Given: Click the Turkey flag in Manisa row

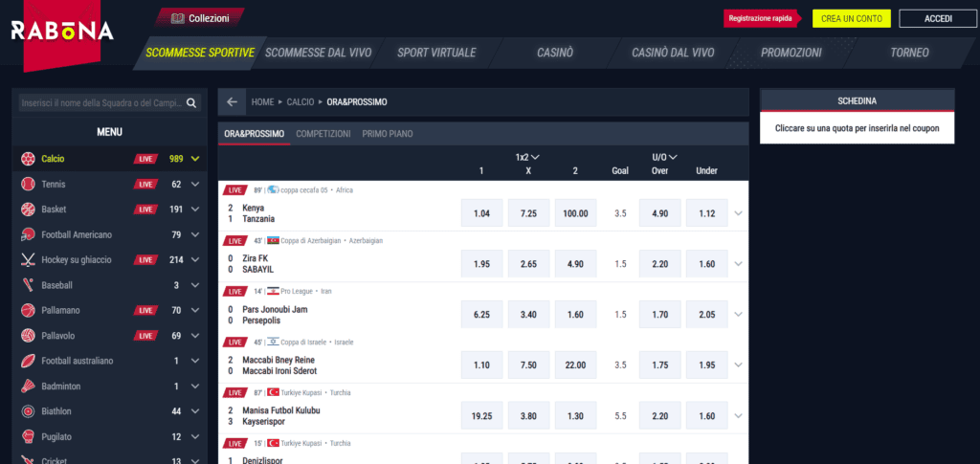Looking at the screenshot, I should coord(273,393).
